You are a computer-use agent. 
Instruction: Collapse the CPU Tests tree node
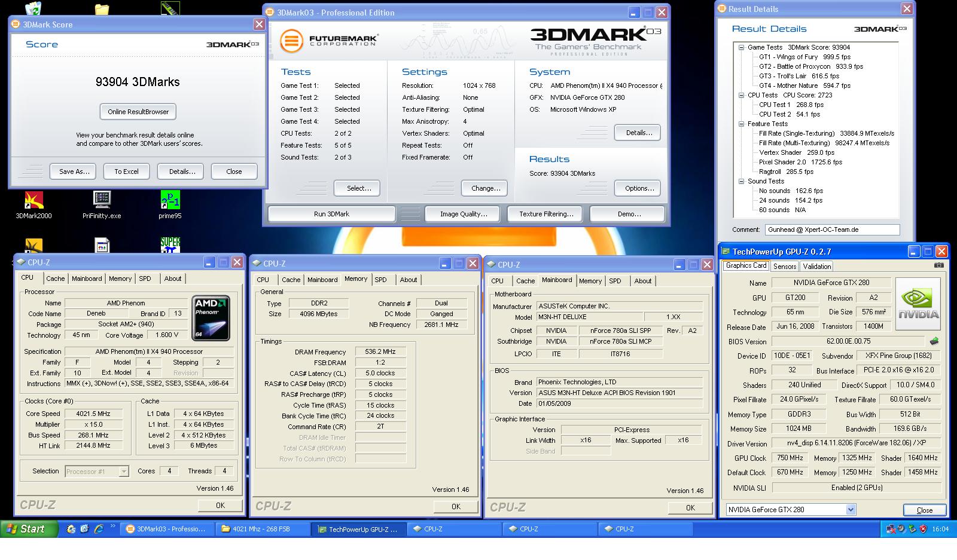(x=741, y=95)
